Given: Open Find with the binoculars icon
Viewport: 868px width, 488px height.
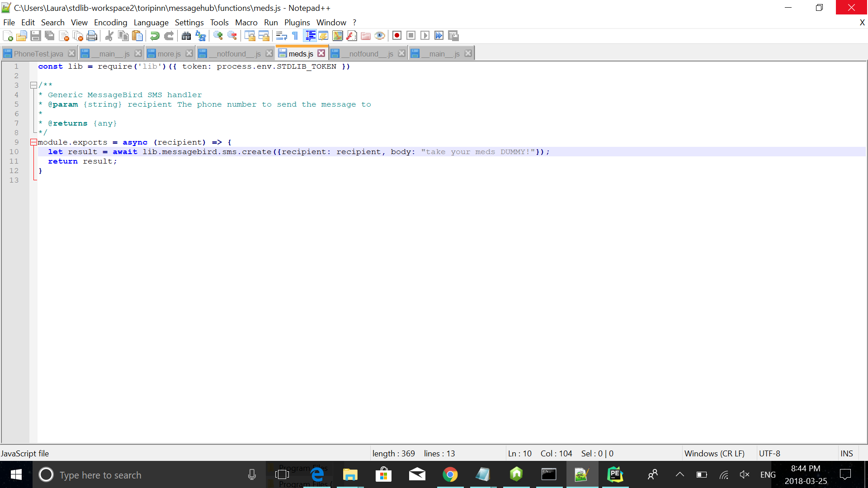Looking at the screenshot, I should (186, 36).
